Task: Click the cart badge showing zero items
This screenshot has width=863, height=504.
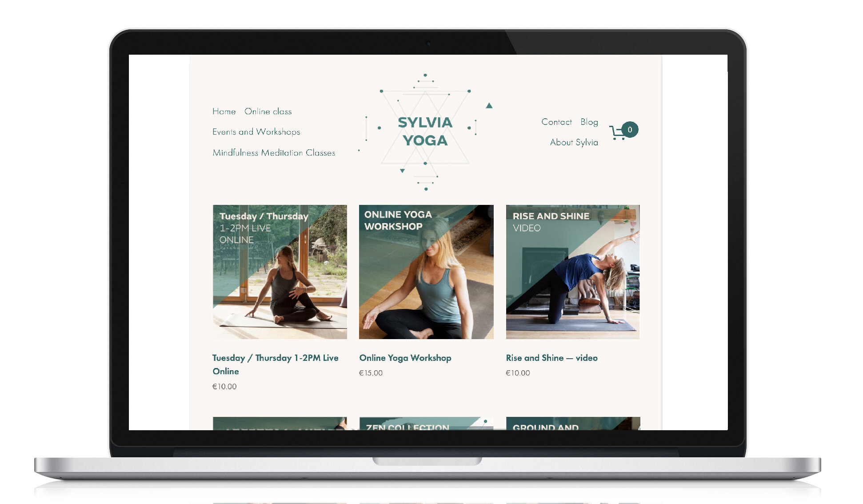Action: [630, 129]
